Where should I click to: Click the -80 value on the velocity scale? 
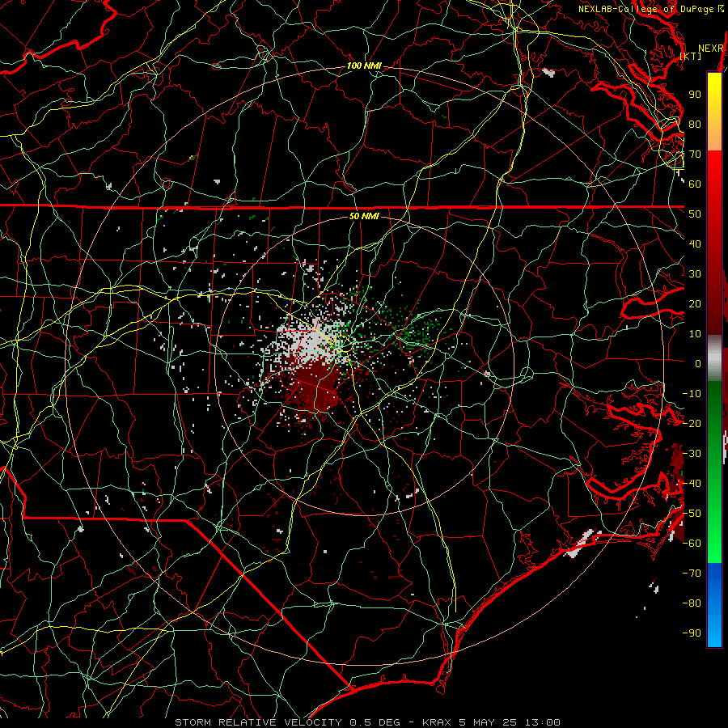point(692,603)
